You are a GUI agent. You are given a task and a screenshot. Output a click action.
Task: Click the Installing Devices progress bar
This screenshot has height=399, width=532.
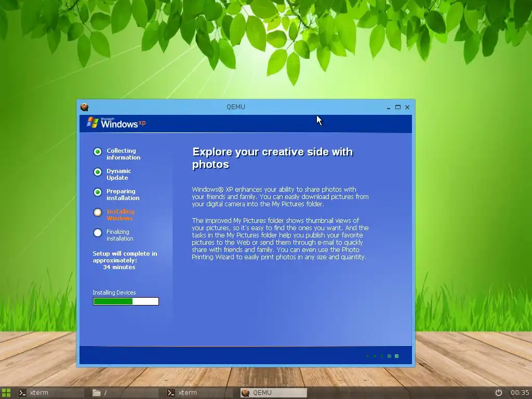[126, 301]
